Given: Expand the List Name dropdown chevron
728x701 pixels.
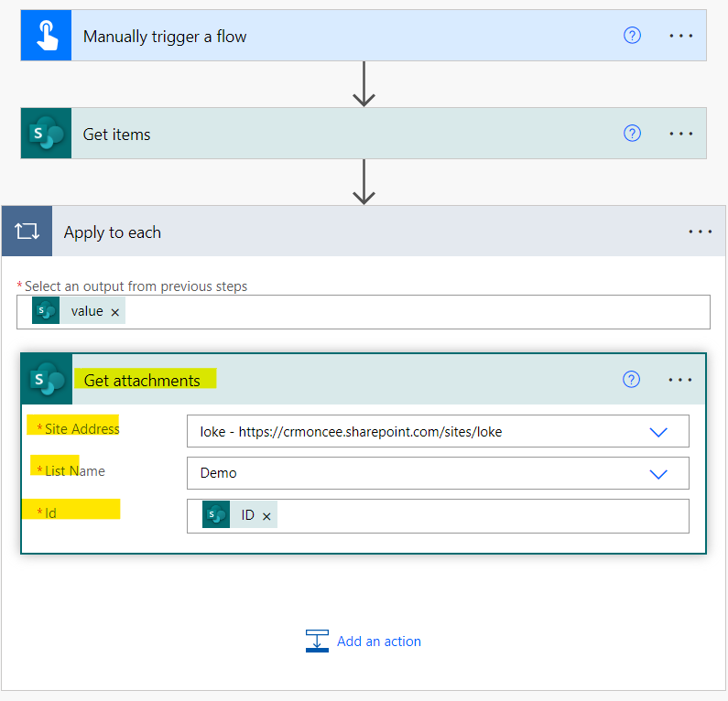Looking at the screenshot, I should (x=658, y=474).
